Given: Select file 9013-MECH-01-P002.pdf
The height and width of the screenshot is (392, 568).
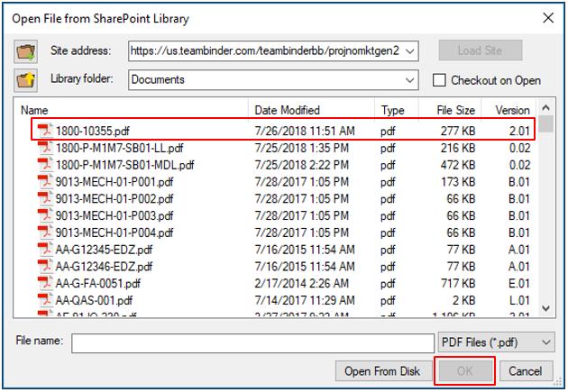Looking at the screenshot, I should (115, 199).
